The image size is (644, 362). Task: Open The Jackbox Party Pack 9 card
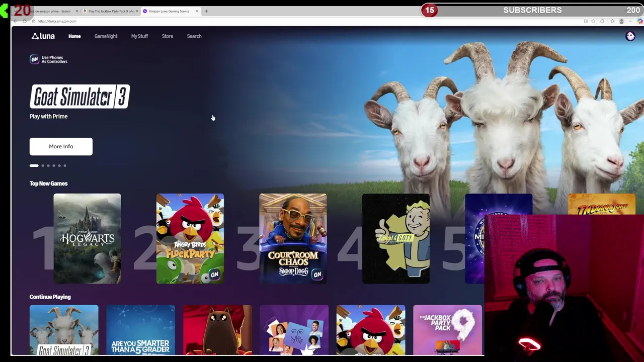(447, 330)
